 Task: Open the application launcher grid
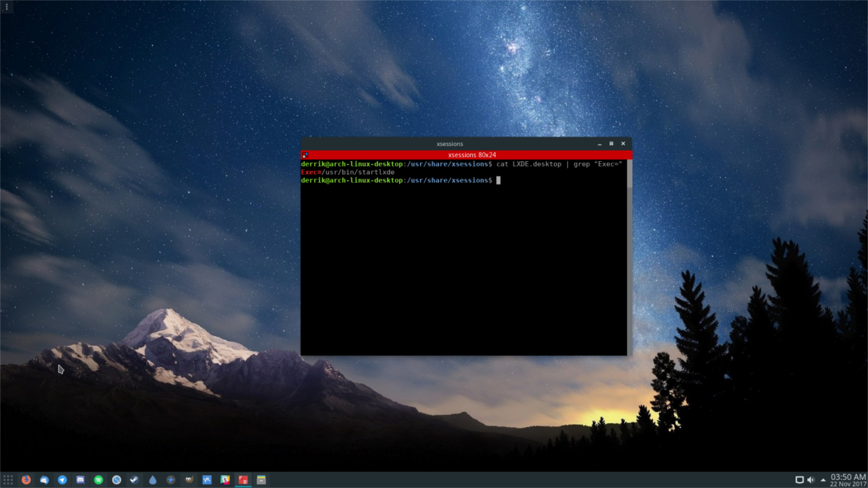8,479
